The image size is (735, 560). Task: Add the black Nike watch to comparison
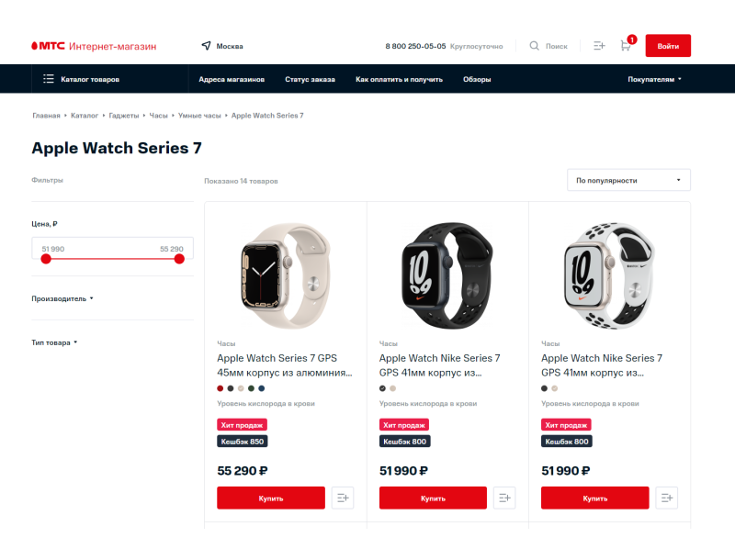(x=504, y=498)
